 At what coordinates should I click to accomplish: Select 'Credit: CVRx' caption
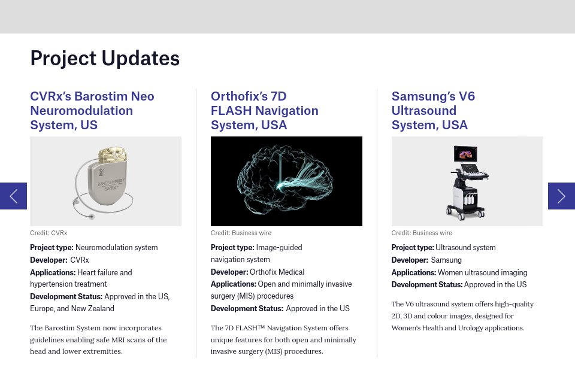49,233
